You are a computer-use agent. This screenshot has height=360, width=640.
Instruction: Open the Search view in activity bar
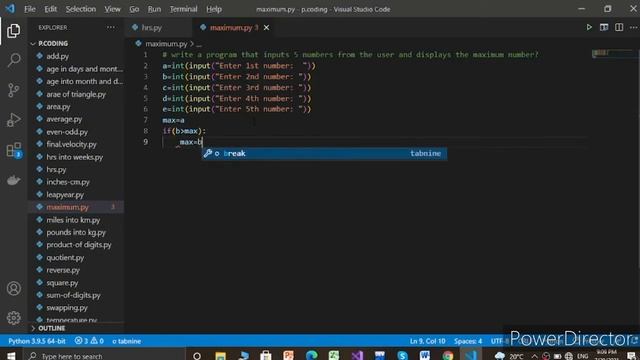13,60
